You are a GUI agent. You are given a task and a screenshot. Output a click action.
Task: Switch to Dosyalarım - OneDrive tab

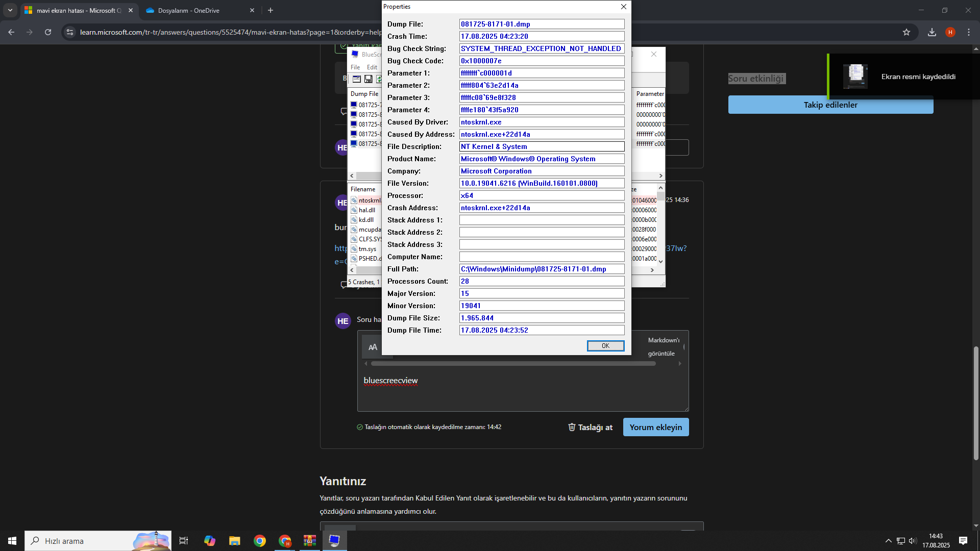[x=200, y=10]
